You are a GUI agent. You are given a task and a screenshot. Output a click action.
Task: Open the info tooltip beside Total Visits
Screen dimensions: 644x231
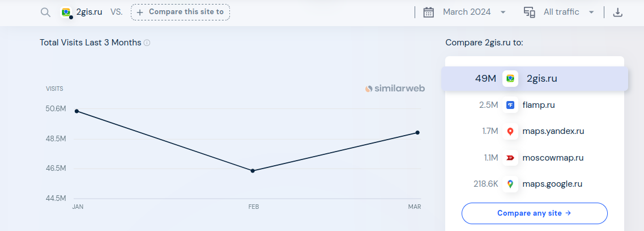click(x=147, y=43)
